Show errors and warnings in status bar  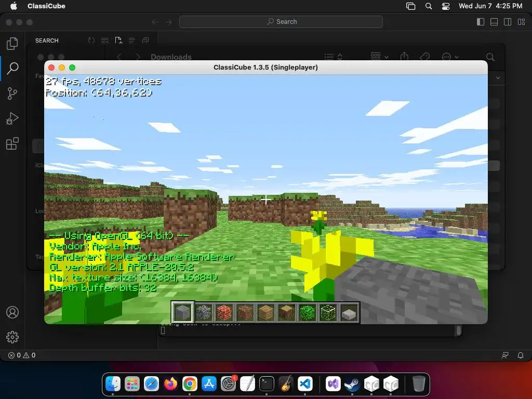coord(22,355)
